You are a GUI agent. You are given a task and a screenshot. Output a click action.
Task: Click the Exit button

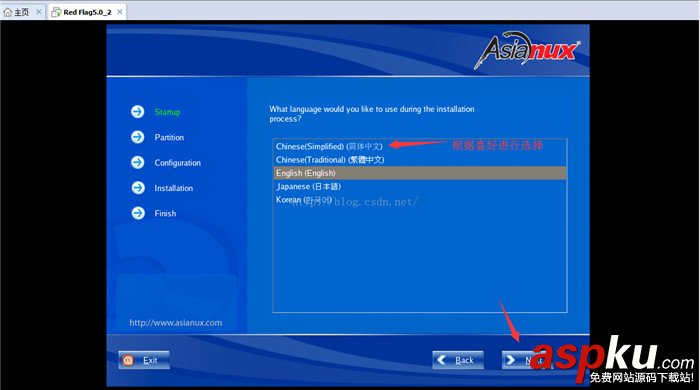click(x=144, y=360)
